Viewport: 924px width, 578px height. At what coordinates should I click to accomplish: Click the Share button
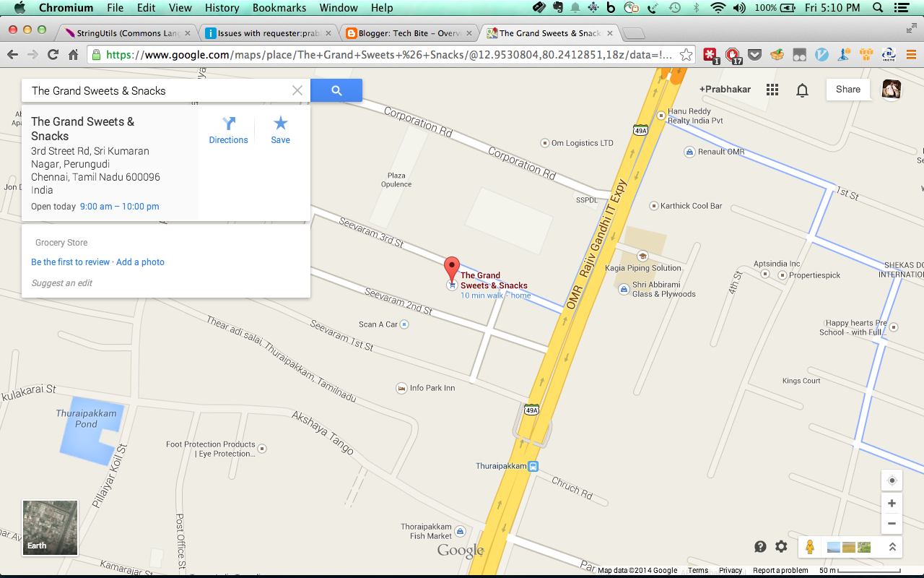[x=848, y=89]
